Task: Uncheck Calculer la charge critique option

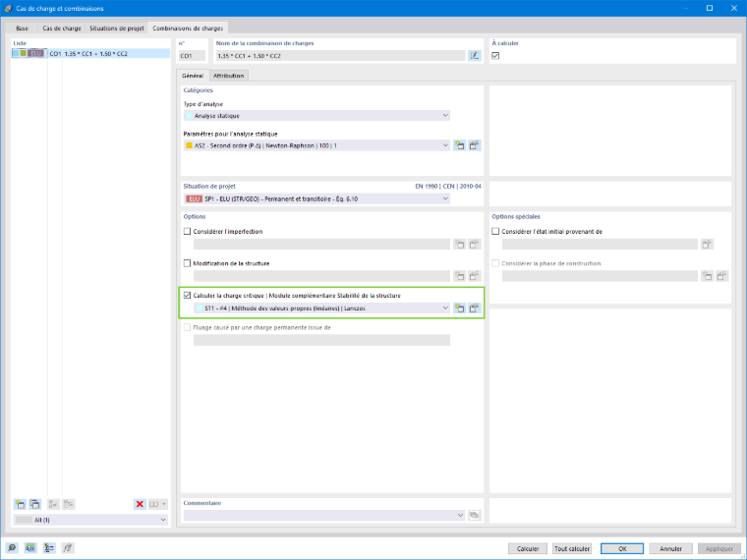Action: point(187,296)
